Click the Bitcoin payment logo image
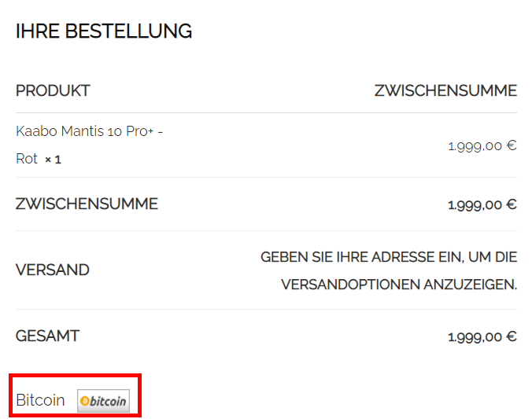This screenshot has width=532, height=419. click(x=103, y=401)
